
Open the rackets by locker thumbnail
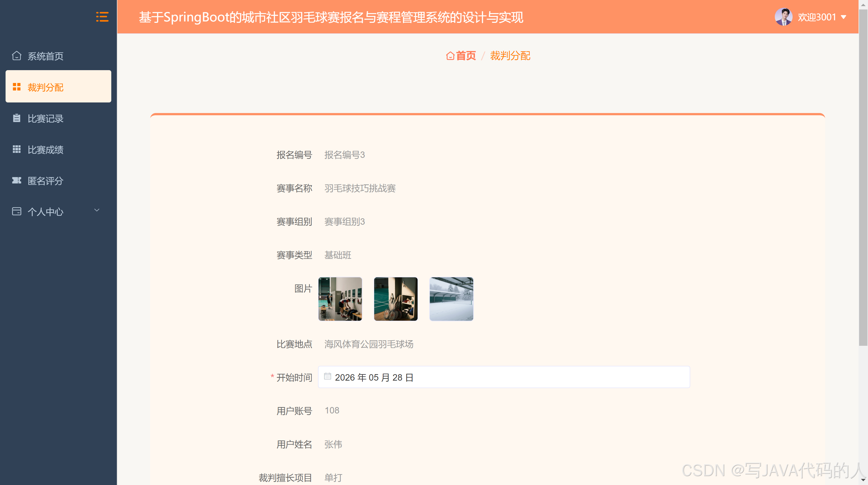coord(396,299)
